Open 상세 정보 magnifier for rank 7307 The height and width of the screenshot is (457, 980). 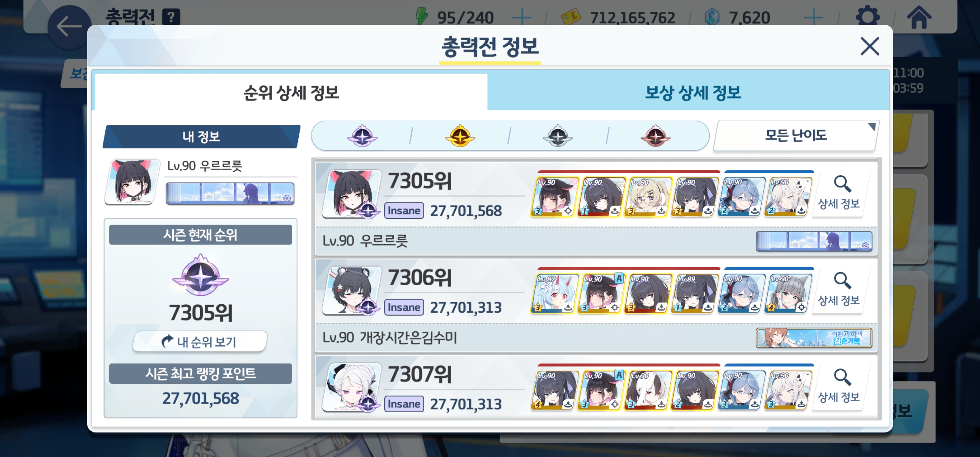coord(839,386)
